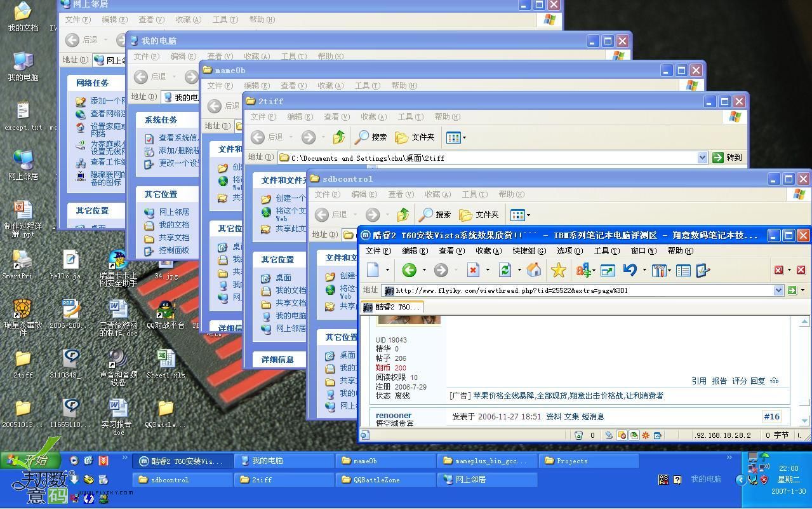Click 转到 button in 2tiff window
This screenshot has width=812, height=509.
[x=728, y=157]
